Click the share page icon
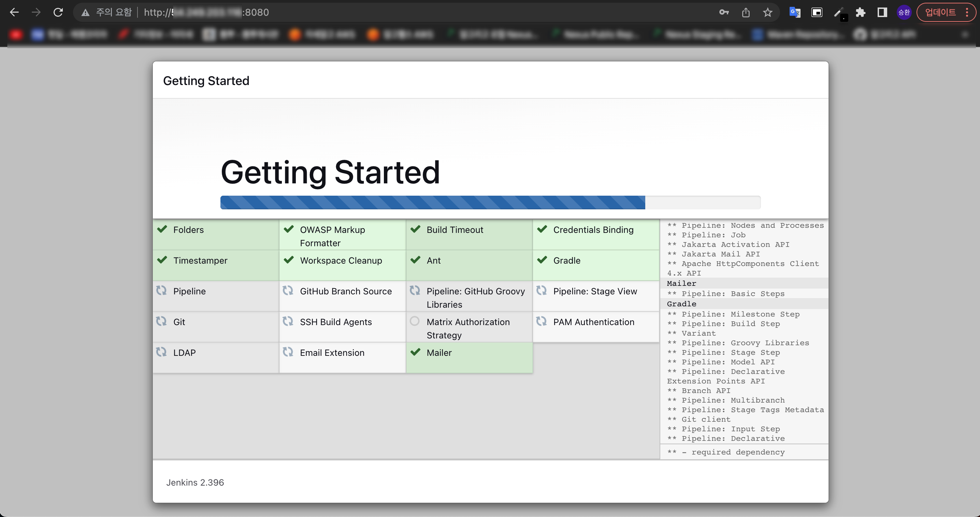Image resolution: width=980 pixels, height=517 pixels. 746,12
